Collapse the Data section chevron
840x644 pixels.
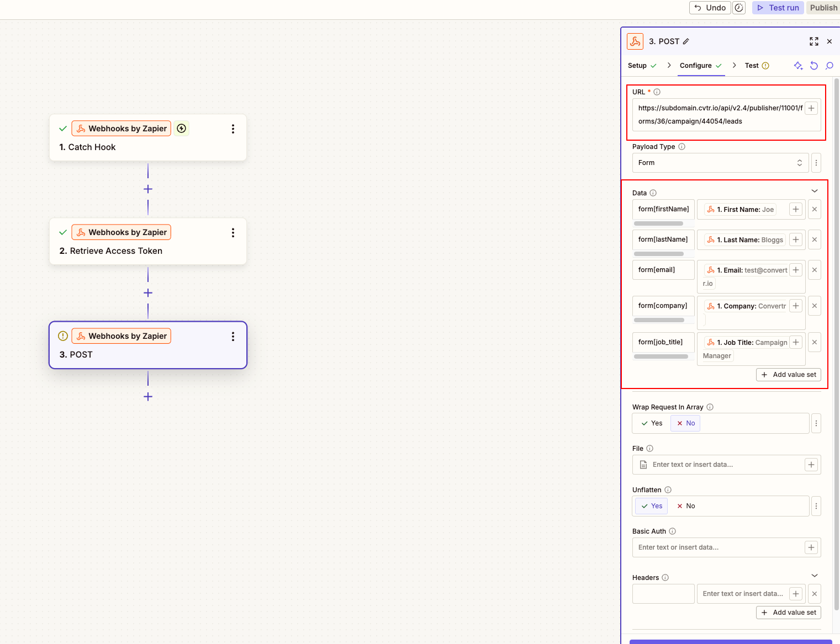[815, 191]
